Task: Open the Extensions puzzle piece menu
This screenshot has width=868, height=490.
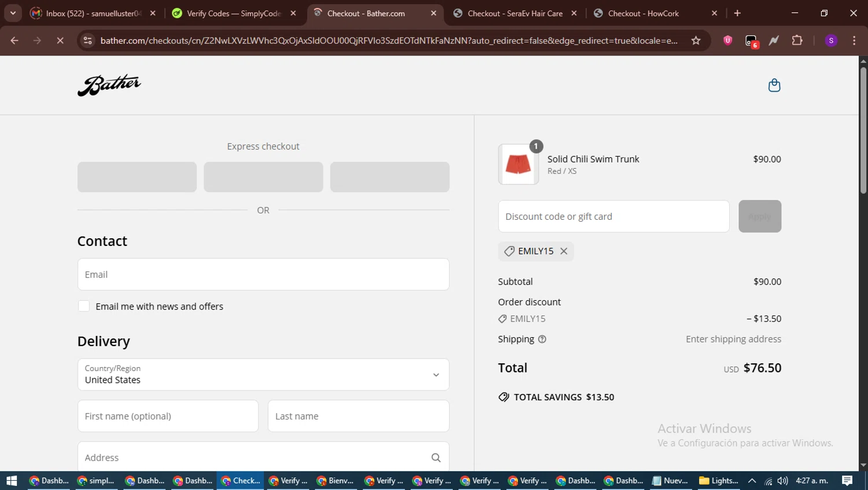Action: coord(797,40)
